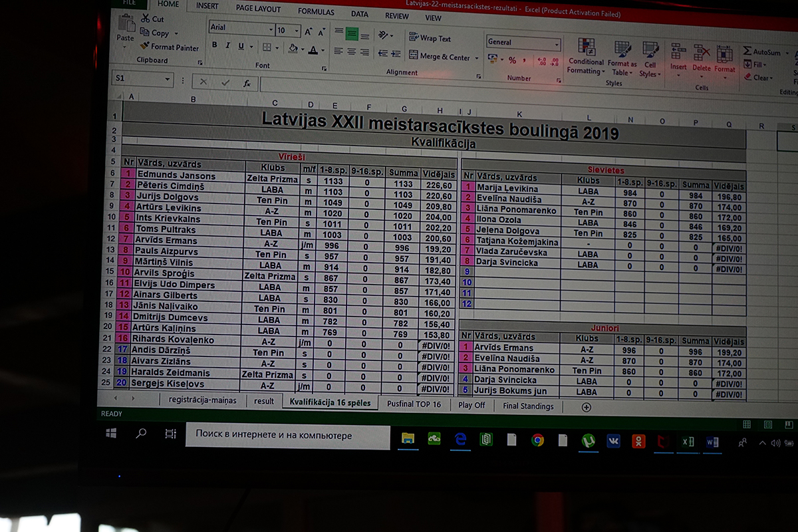The image size is (798, 532).
Task: Increase font size with the large A icon
Action: click(309, 31)
